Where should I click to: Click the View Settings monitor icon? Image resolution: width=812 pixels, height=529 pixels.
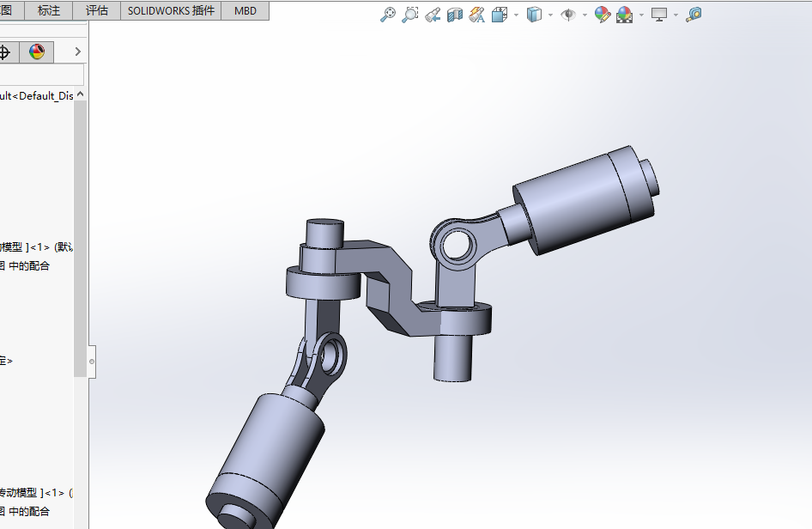tap(659, 15)
